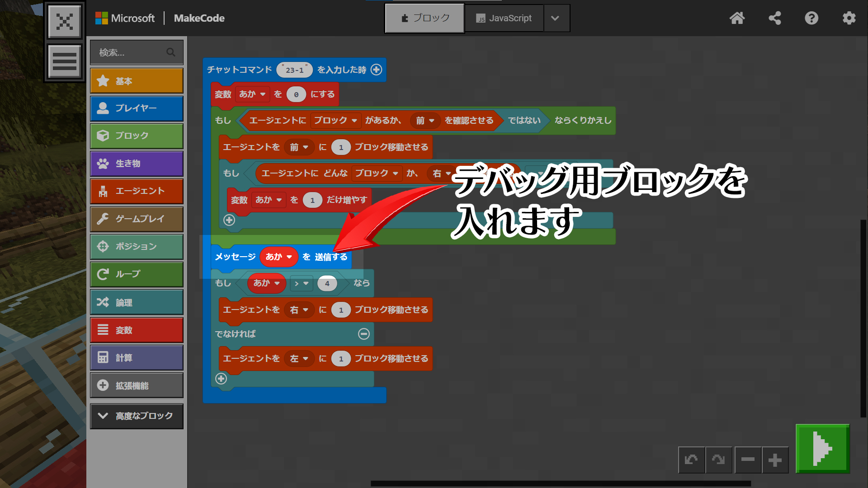The width and height of the screenshot is (868, 488).
Task: Open the settings gear menu
Action: tap(849, 18)
